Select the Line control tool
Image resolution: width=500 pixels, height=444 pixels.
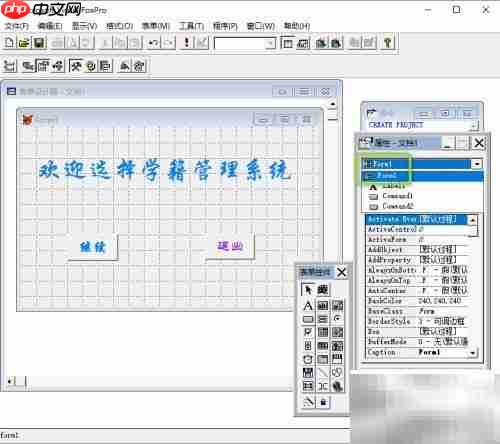pos(323,373)
